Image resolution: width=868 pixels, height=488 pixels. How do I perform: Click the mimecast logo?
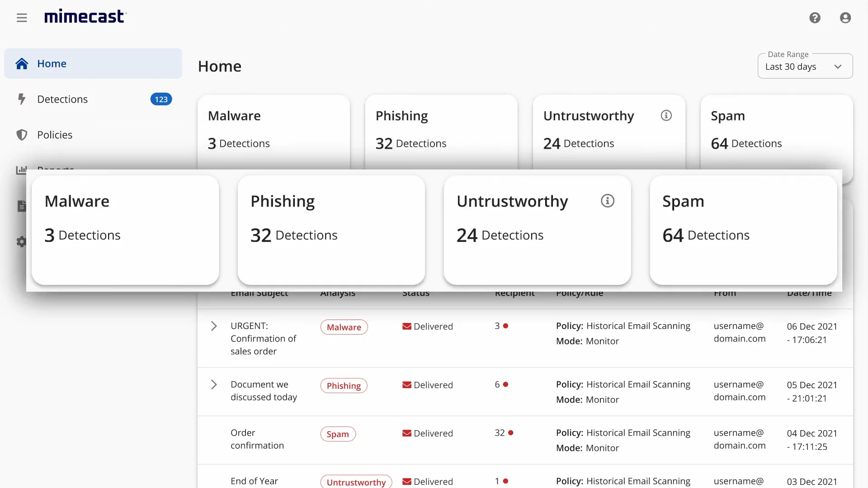pyautogui.click(x=85, y=17)
